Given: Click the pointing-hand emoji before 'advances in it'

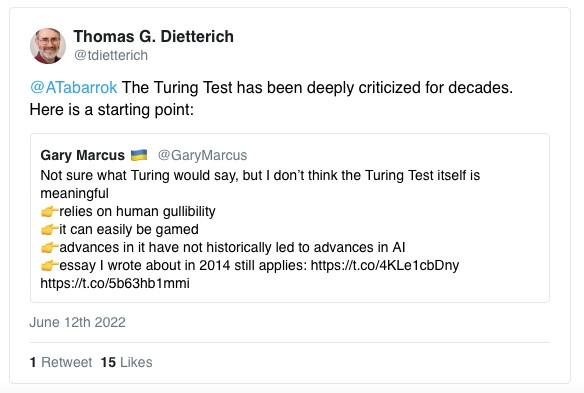Looking at the screenshot, I should tap(50, 247).
